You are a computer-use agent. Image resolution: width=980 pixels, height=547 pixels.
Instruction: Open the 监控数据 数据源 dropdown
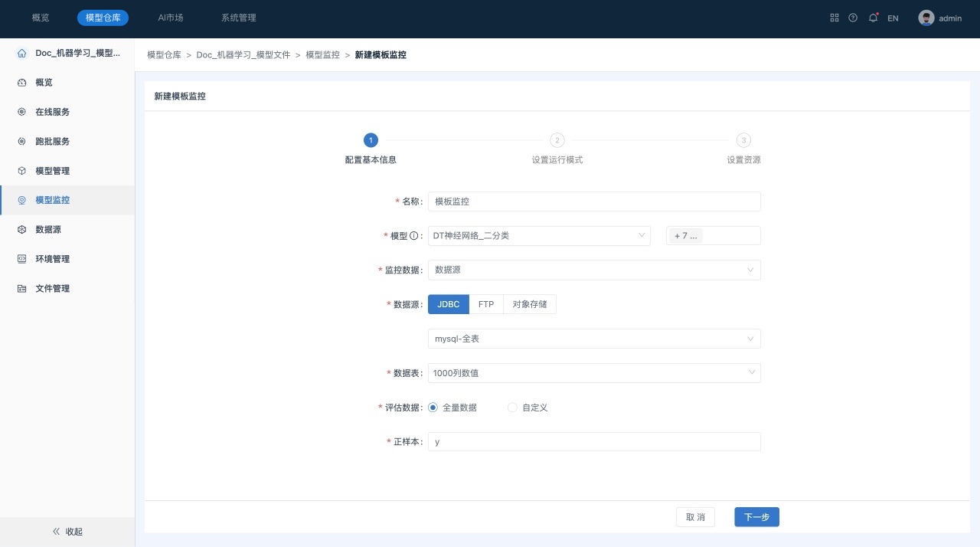pyautogui.click(x=594, y=270)
